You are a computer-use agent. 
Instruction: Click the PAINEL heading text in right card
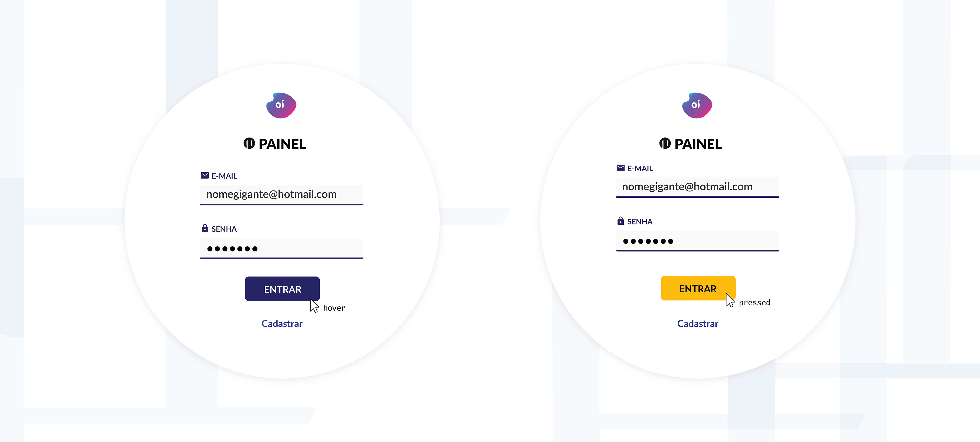click(698, 144)
